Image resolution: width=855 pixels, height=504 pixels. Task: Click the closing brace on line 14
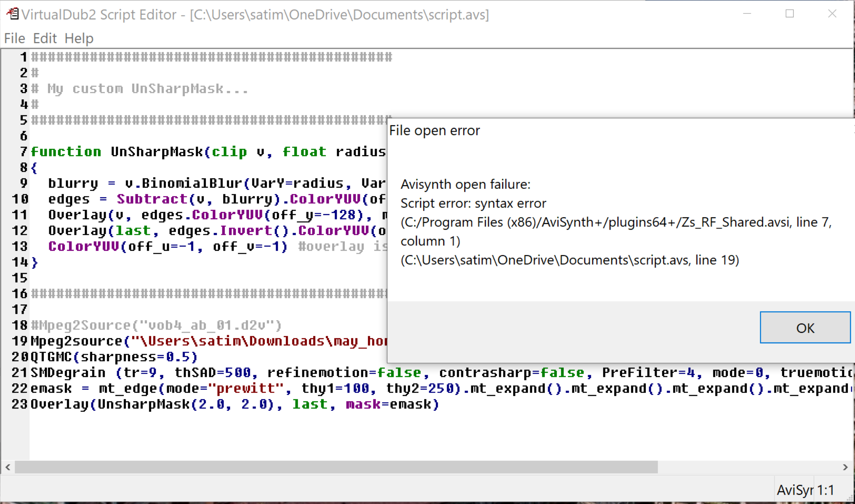click(x=35, y=262)
